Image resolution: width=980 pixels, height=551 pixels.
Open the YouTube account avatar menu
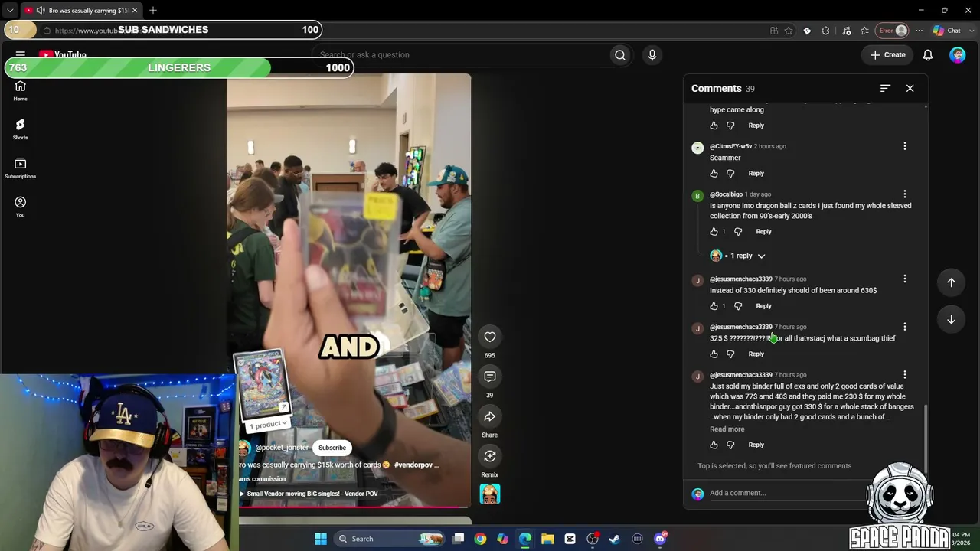point(958,55)
